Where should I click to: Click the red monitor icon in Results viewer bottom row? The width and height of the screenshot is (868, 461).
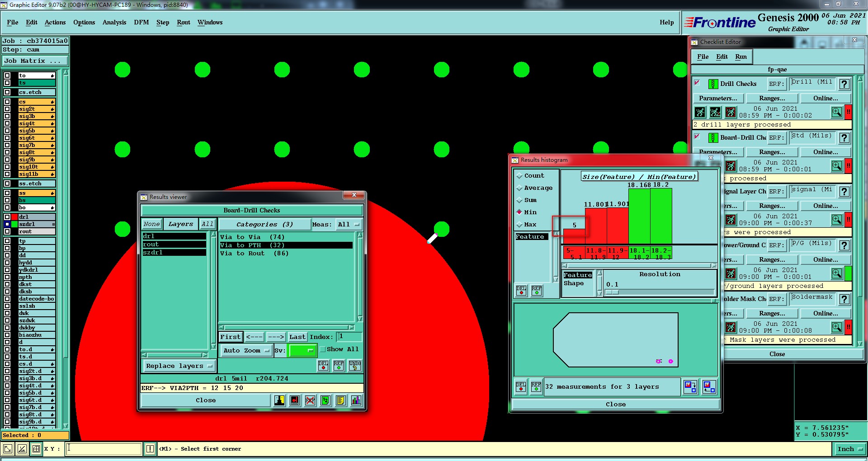(x=295, y=400)
